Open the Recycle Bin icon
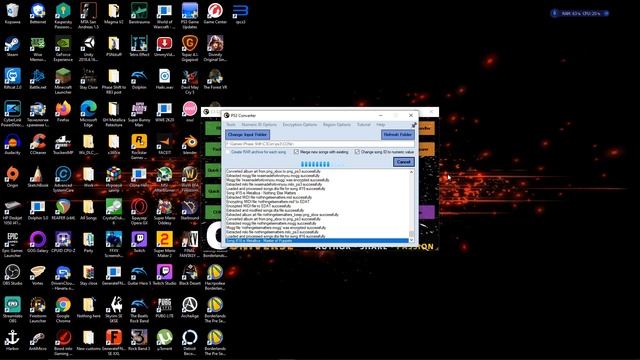 tap(12, 13)
